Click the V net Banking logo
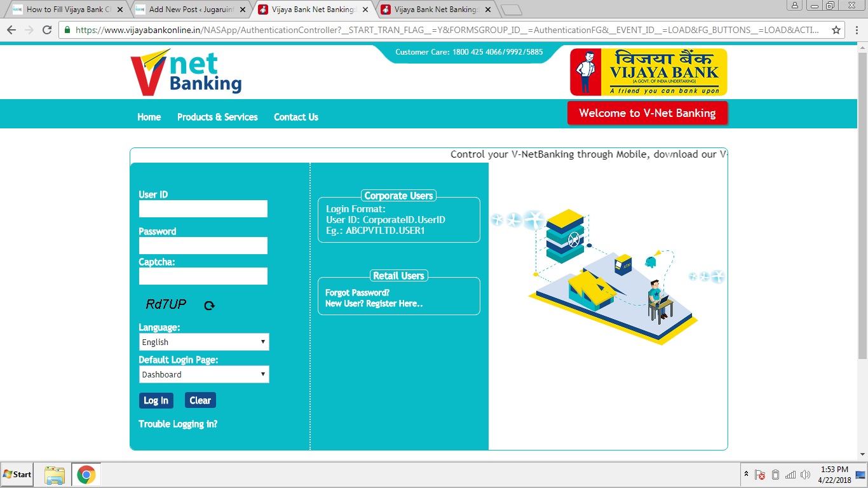 (186, 72)
